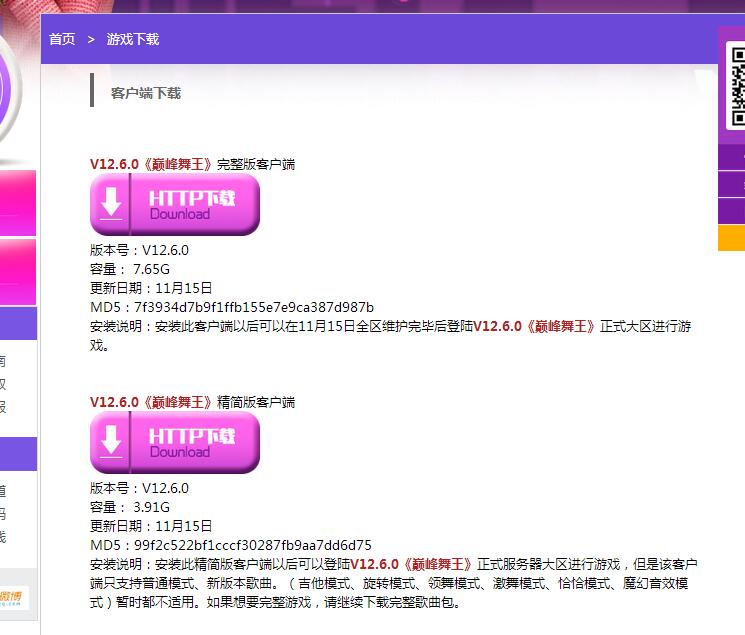This screenshot has width=745, height=635.
Task: Select third purple bar below QR code
Action: (732, 211)
